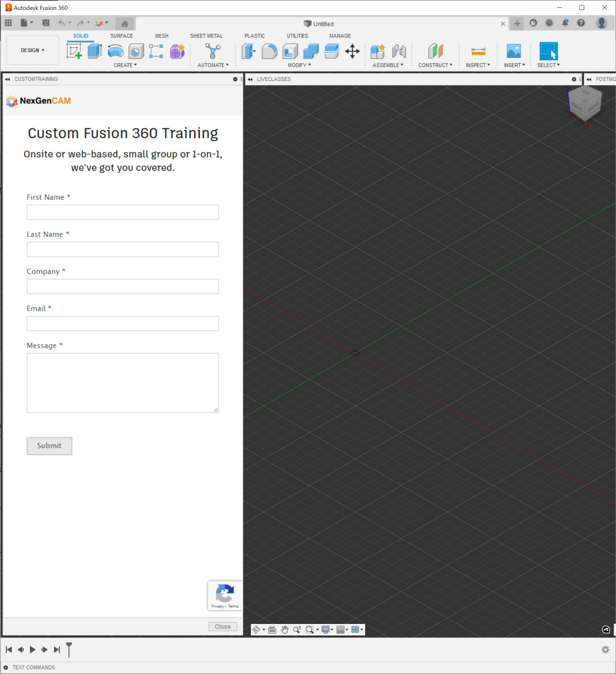
Task: Select the Extrude tool icon
Action: (95, 51)
